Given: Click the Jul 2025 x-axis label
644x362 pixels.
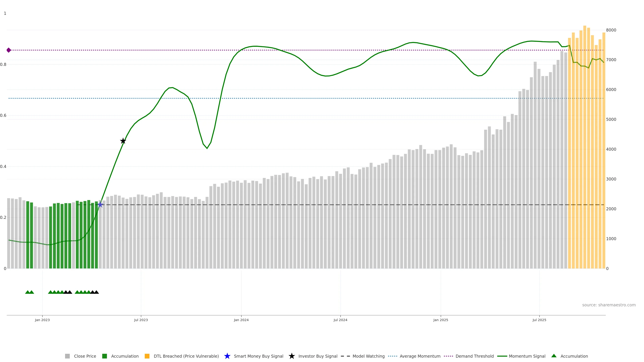Looking at the screenshot, I should click(539, 320).
